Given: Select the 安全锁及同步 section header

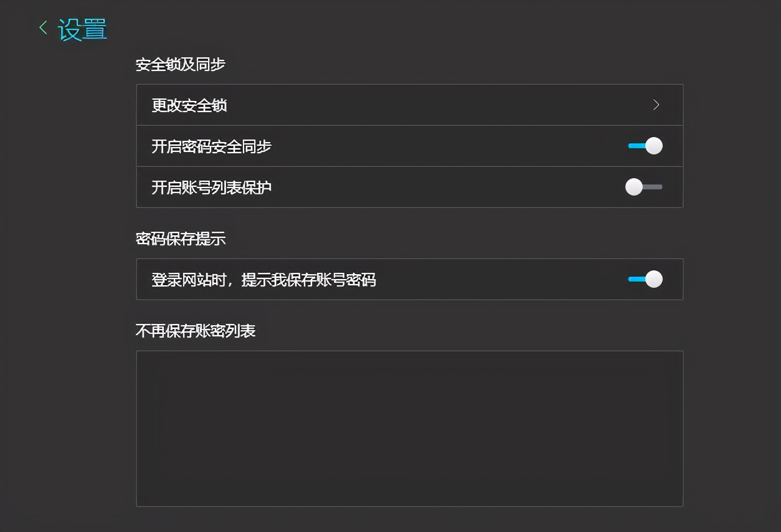Looking at the screenshot, I should [181, 64].
